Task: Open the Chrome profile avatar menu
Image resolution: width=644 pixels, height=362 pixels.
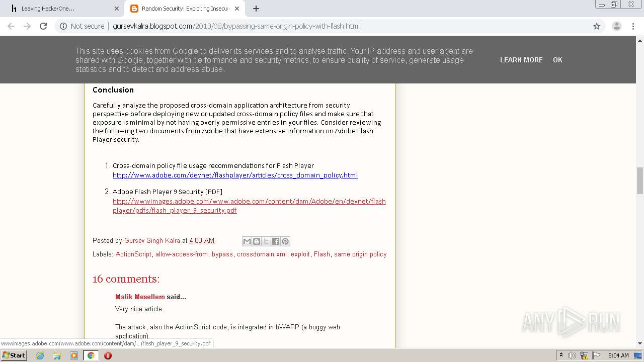Action: pos(616,26)
